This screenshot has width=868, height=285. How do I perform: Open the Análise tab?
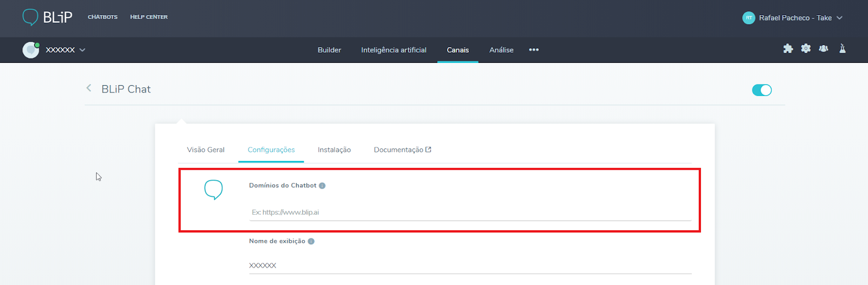click(x=501, y=50)
